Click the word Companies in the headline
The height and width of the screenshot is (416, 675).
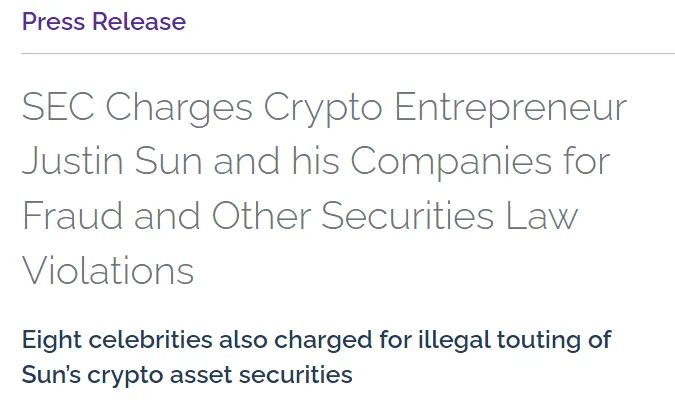(x=422, y=162)
